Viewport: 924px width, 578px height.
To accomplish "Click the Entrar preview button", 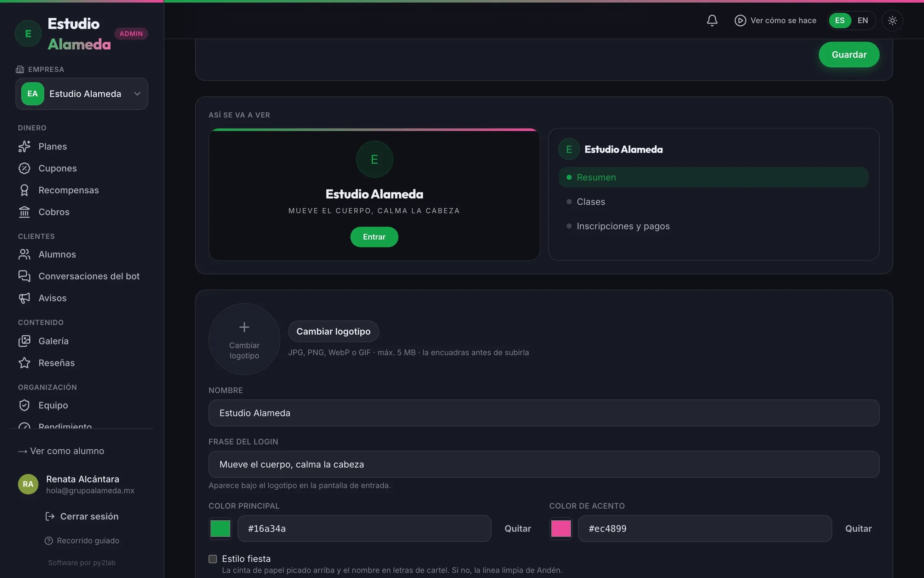I will click(x=374, y=237).
